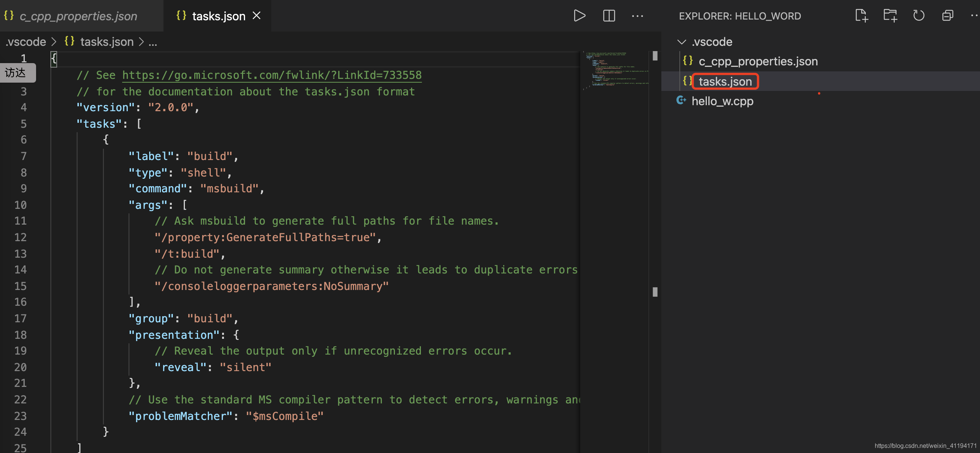Click the "group" key text

click(151, 319)
